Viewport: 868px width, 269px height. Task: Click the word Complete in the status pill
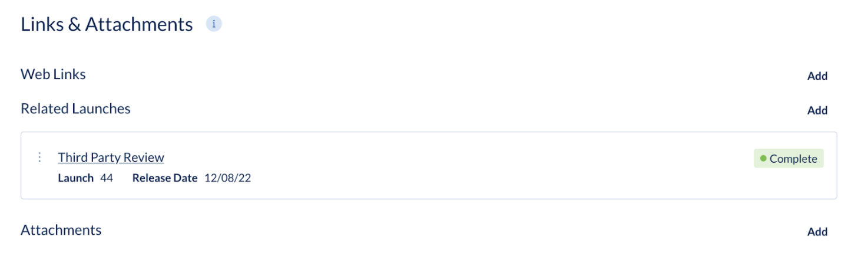click(793, 159)
